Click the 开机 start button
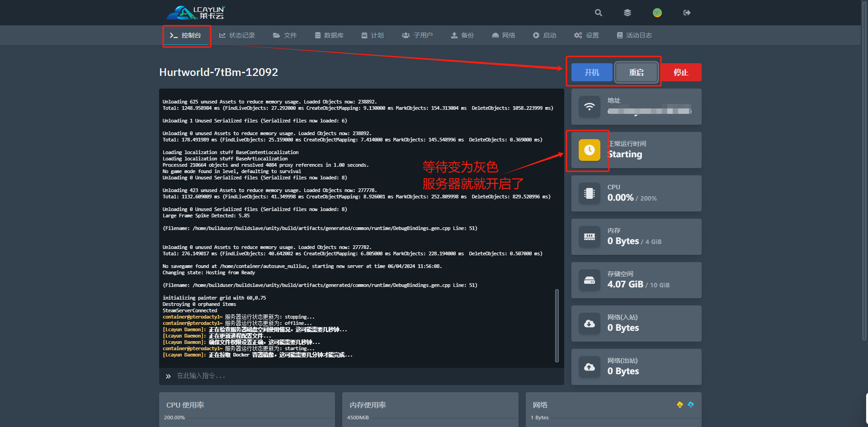Viewport: 868px width, 427px height. 592,72
